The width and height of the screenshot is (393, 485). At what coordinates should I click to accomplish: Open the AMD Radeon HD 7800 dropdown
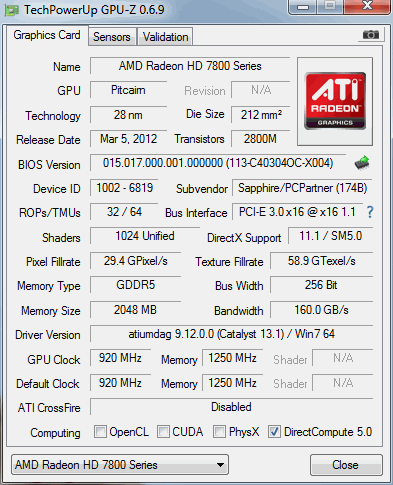tap(120, 464)
